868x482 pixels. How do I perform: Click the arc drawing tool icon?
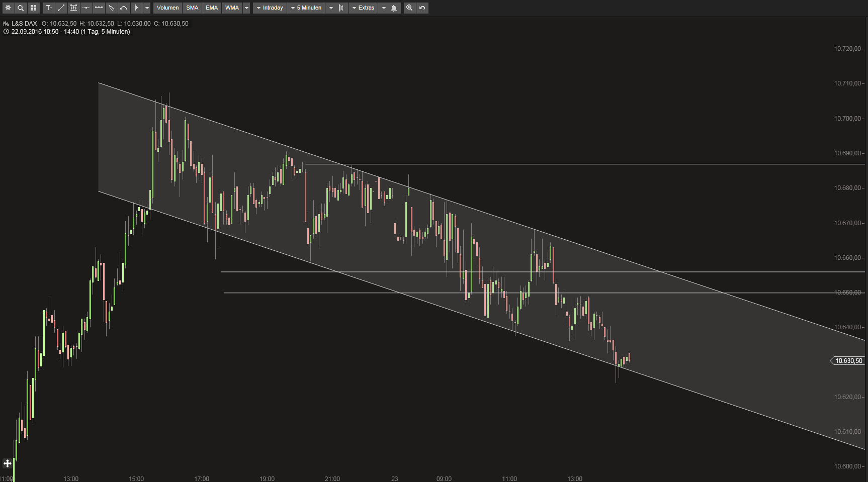tap(123, 8)
